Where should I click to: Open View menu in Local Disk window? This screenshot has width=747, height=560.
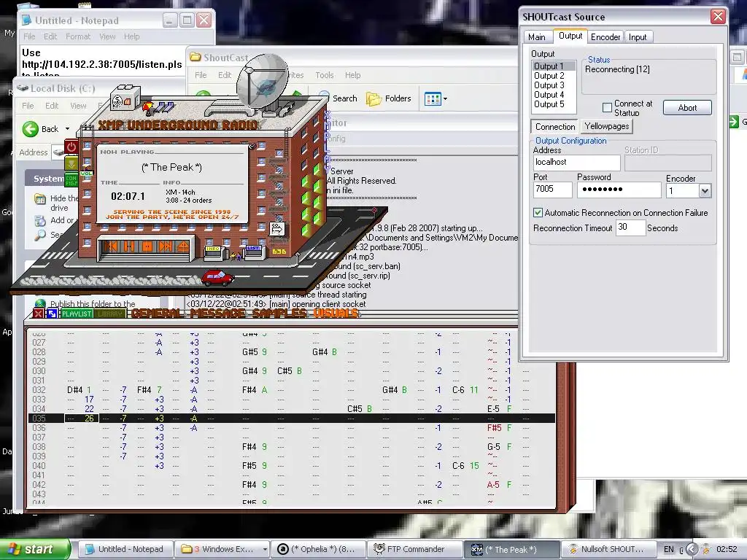[78, 105]
